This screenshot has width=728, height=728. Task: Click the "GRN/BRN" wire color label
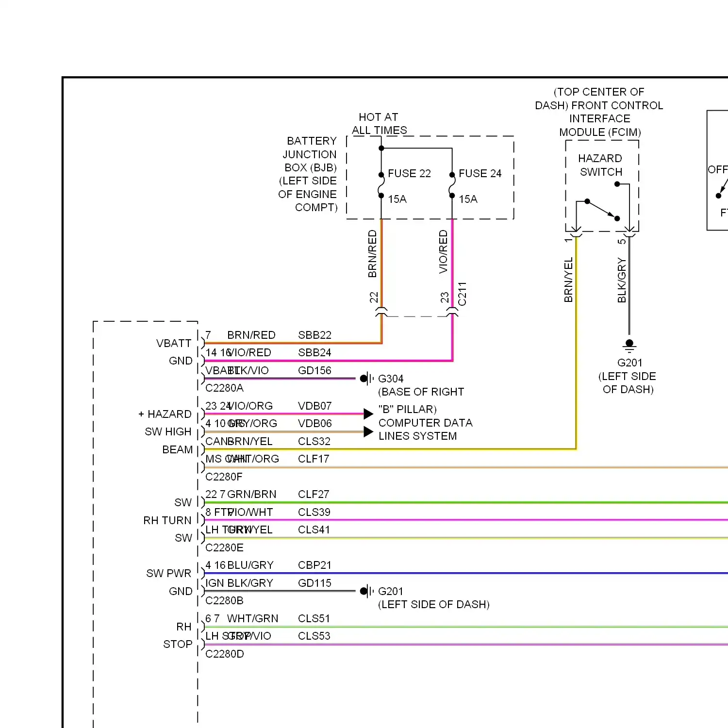tap(251, 494)
